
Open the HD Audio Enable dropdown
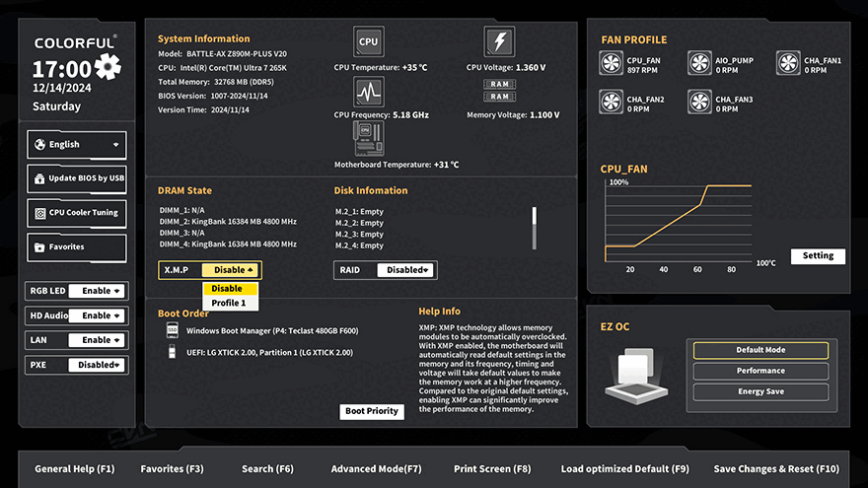point(98,315)
